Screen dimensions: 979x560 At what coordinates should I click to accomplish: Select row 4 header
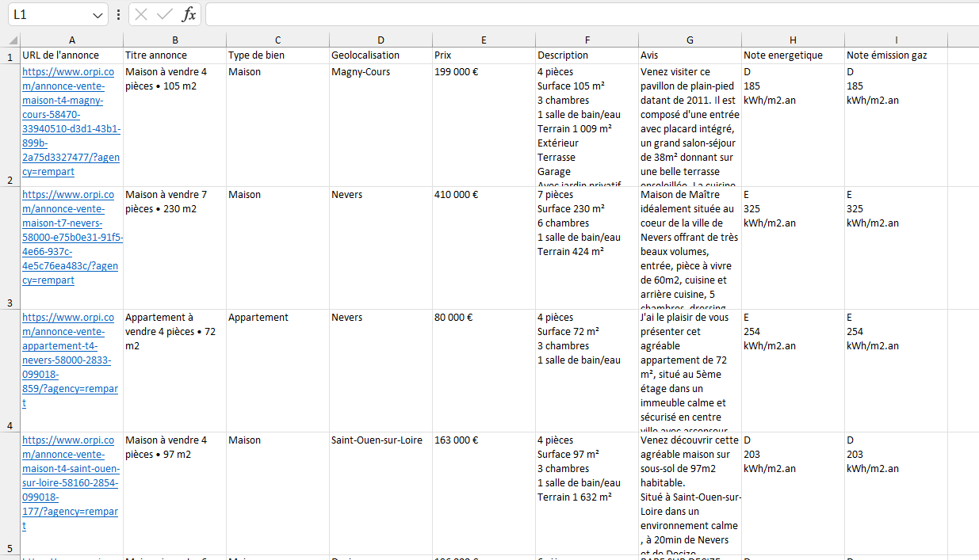(10, 371)
